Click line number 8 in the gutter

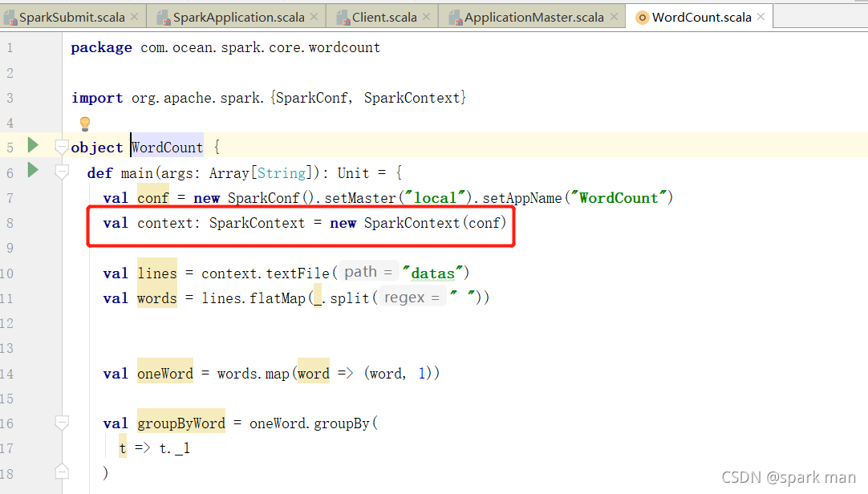click(10, 224)
